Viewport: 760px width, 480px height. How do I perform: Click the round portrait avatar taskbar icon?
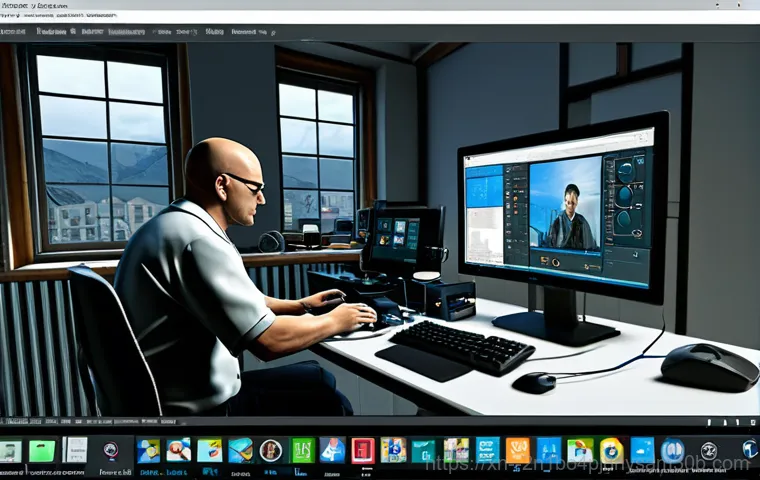tap(271, 450)
